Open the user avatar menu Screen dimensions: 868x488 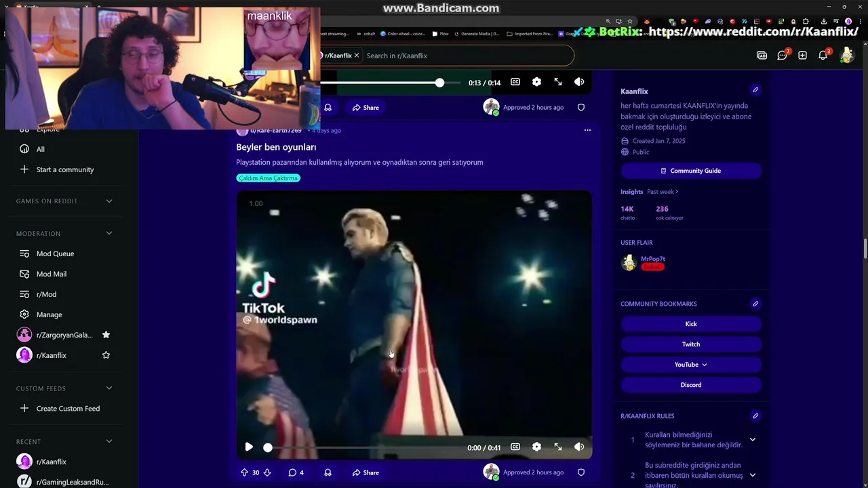[846, 56]
